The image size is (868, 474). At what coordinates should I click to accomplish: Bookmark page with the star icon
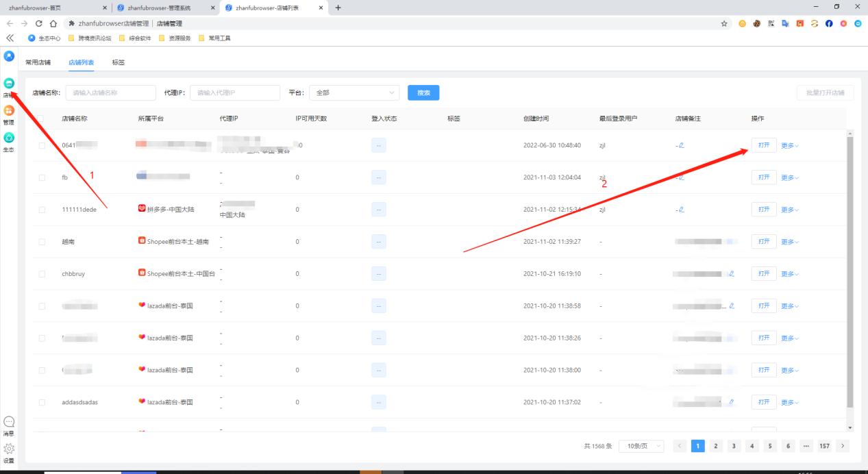click(x=724, y=24)
